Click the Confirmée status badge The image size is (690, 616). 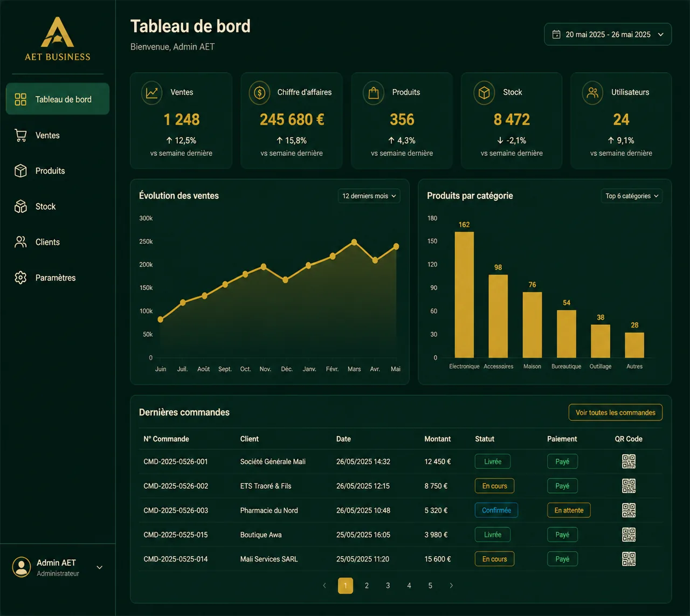pos(496,510)
